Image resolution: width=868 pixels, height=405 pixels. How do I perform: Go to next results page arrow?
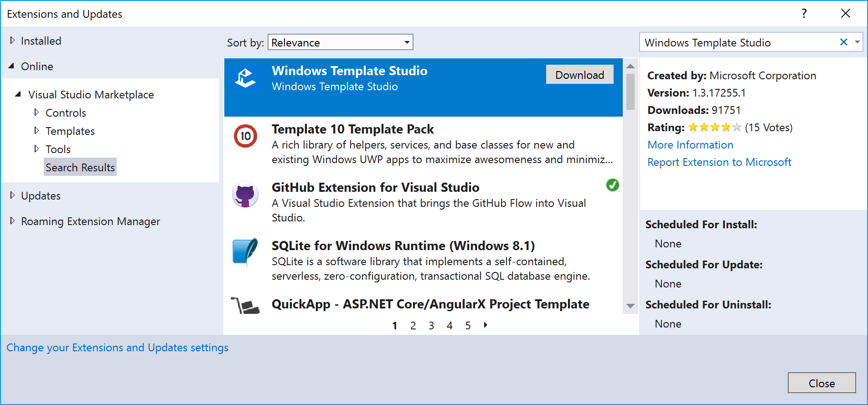[x=486, y=325]
